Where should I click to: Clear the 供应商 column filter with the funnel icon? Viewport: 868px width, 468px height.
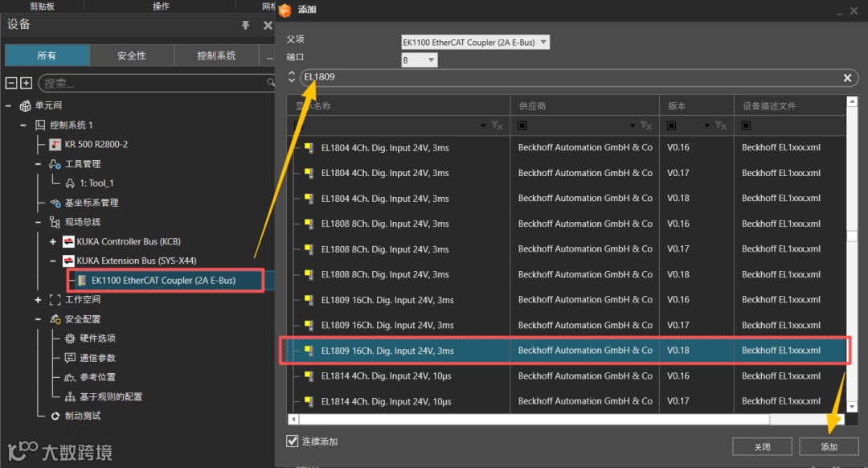click(646, 125)
